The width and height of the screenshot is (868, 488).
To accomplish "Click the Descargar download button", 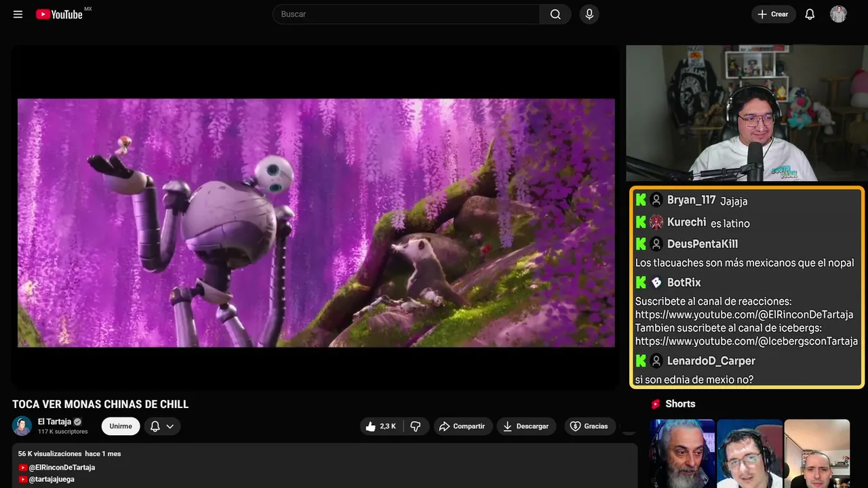I will pos(526,426).
